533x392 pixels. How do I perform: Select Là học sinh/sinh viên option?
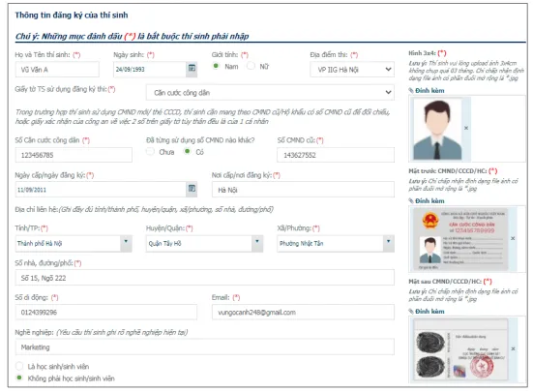tap(19, 366)
